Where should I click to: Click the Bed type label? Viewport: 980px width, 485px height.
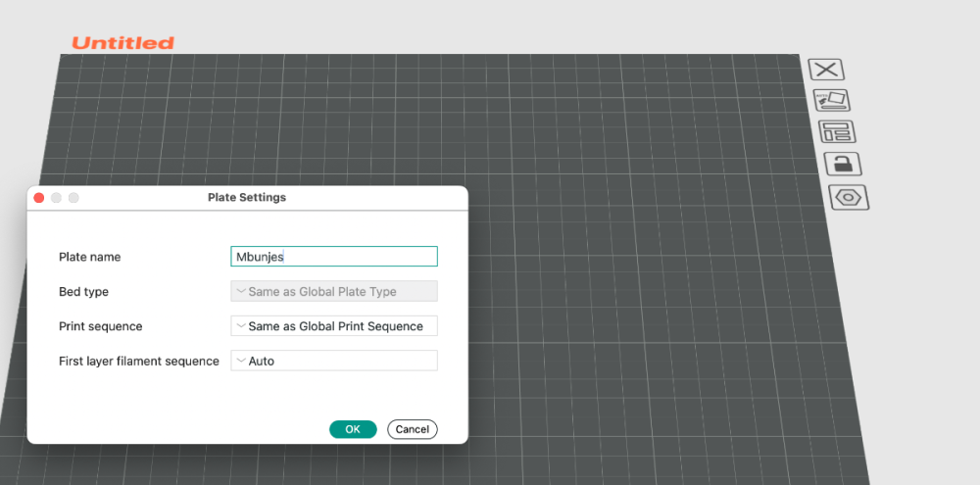click(x=83, y=292)
